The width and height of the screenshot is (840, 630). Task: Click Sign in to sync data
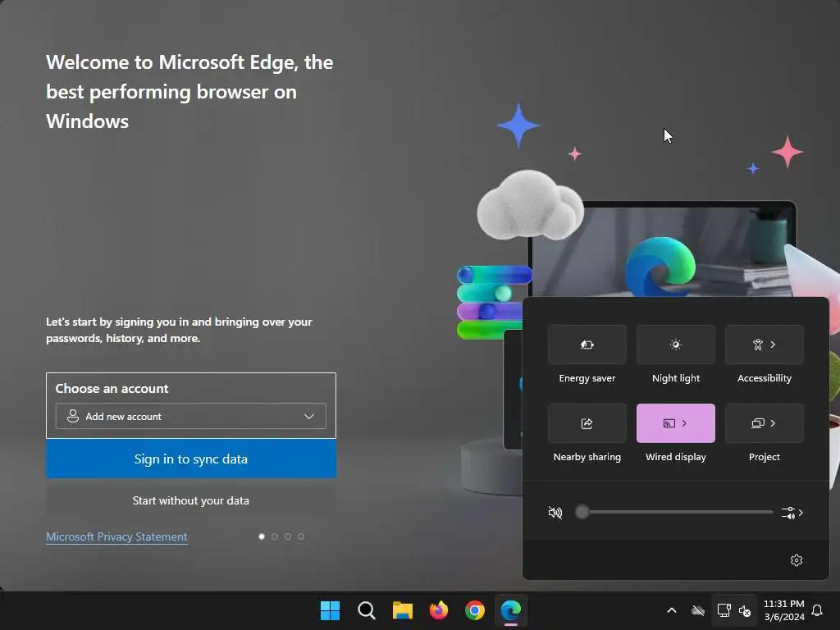pos(190,459)
